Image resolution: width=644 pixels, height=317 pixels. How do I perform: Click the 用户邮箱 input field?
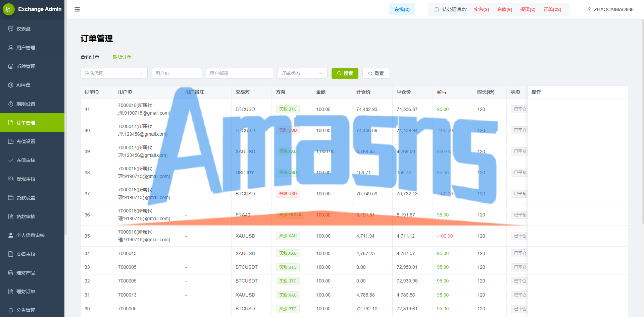(240, 73)
